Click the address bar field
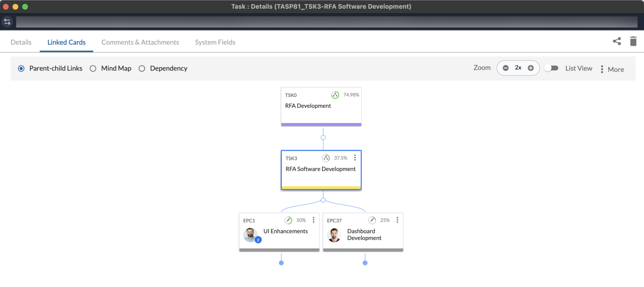 (327, 22)
